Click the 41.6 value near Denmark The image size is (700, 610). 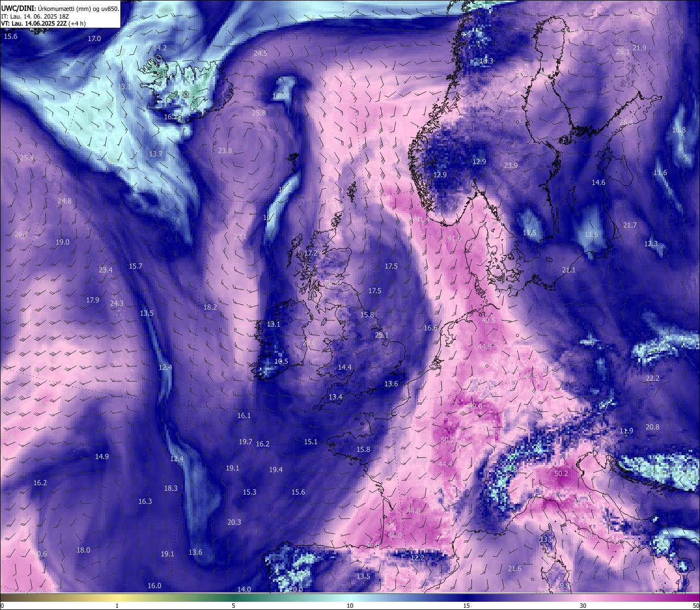(454, 239)
